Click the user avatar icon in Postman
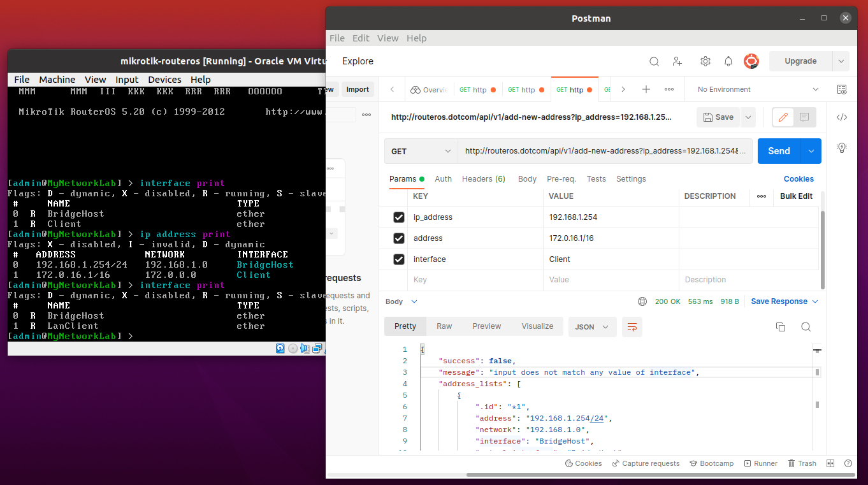The image size is (868, 485). click(x=751, y=61)
